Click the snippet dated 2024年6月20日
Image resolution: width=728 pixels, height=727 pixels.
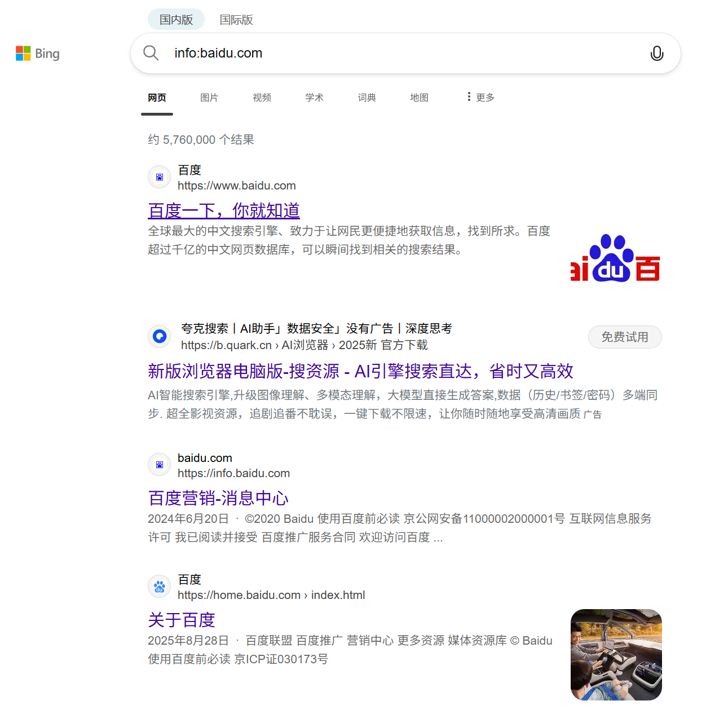tap(400, 528)
